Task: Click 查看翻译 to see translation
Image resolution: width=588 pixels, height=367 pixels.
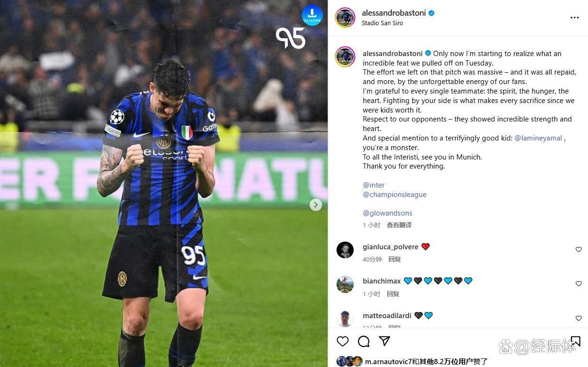Action: [399, 225]
